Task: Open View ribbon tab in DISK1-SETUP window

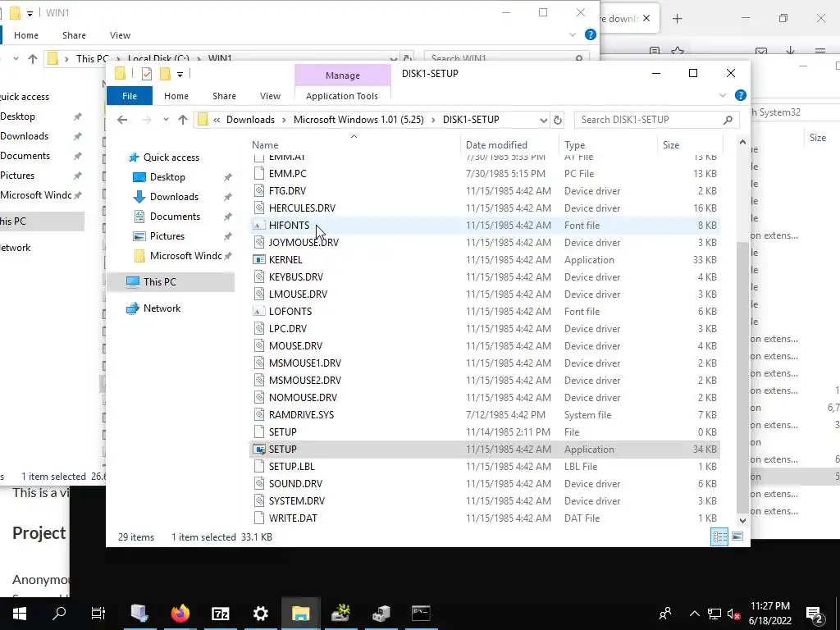Action: (x=270, y=96)
